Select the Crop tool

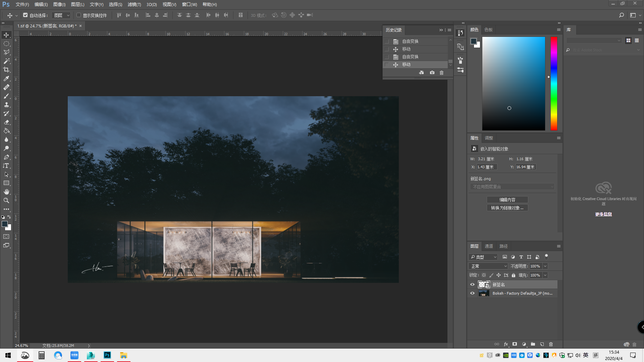tap(6, 70)
